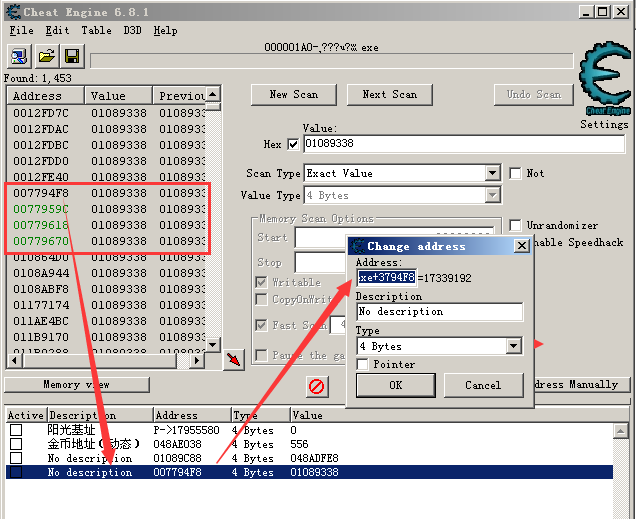Enable the Unrandomizer checkbox
The width and height of the screenshot is (636, 519).
[x=515, y=225]
